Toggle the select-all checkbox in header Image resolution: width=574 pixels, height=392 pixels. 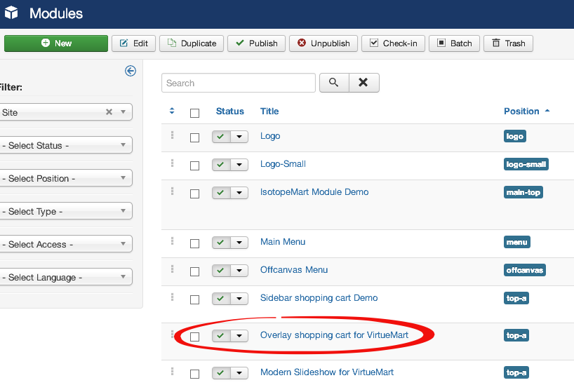195,113
